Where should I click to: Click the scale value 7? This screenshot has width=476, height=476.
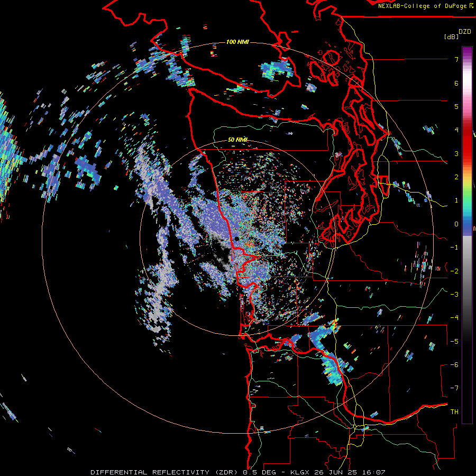point(456,59)
